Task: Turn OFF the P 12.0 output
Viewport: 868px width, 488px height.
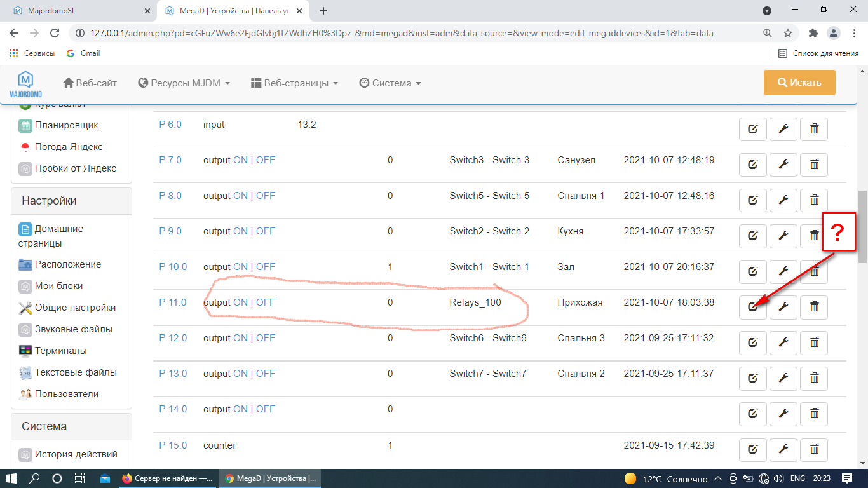Action: click(x=266, y=338)
